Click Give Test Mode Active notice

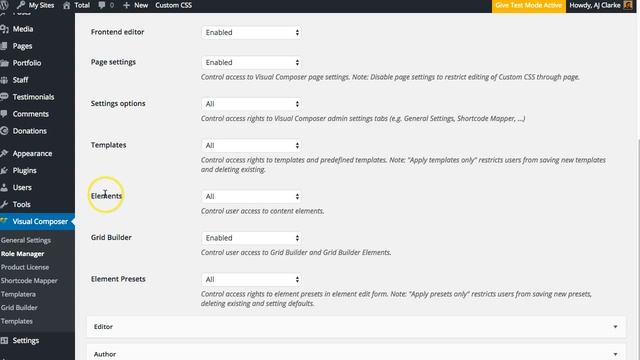click(x=529, y=6)
